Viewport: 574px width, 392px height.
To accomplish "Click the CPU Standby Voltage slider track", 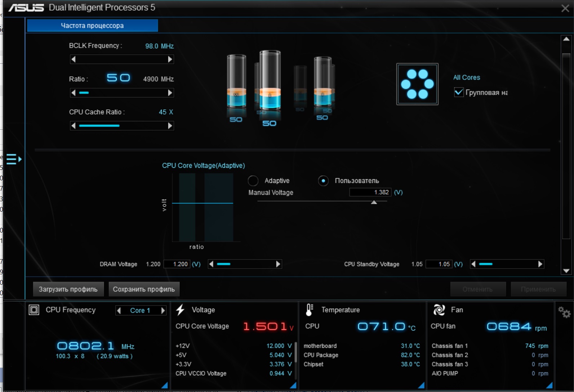I will point(507,264).
